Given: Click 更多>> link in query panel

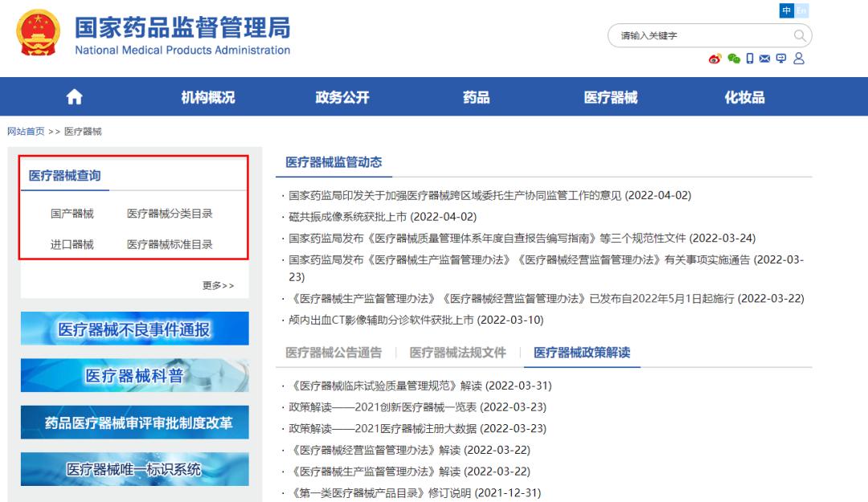Looking at the screenshot, I should [218, 286].
